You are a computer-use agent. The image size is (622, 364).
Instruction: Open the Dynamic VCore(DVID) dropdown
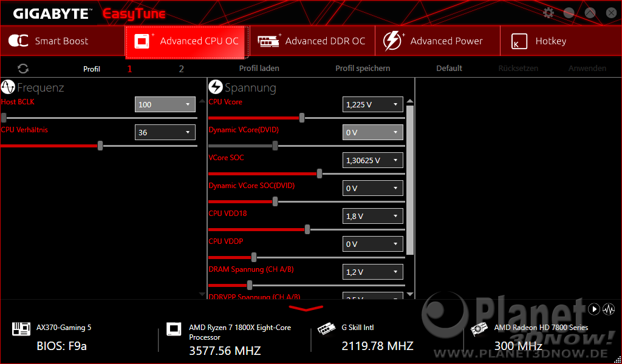tap(373, 132)
